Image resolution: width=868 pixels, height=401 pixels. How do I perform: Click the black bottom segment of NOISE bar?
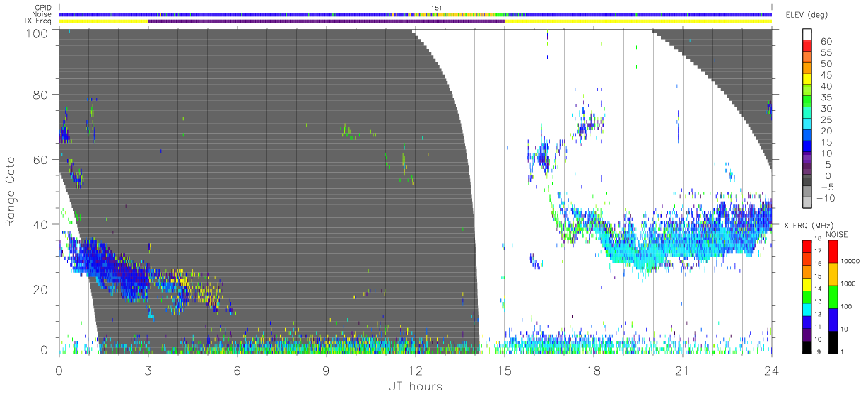[832, 341]
